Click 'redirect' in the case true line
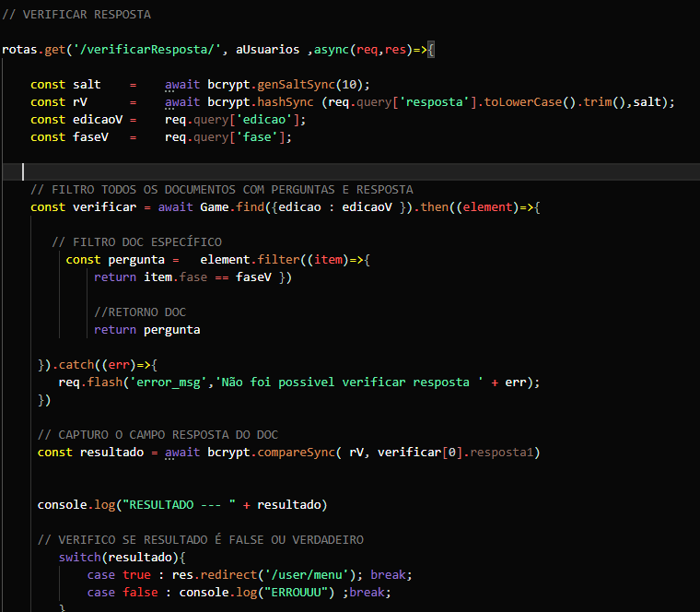The image size is (700, 612). 228,575
